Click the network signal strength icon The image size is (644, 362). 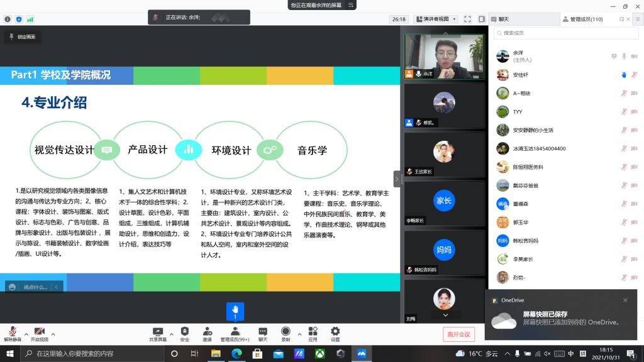click(30, 19)
